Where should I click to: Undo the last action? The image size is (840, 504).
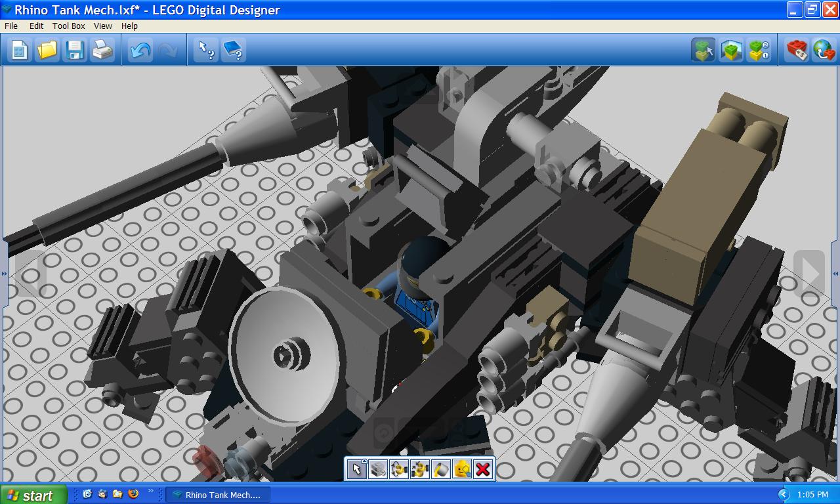point(140,50)
